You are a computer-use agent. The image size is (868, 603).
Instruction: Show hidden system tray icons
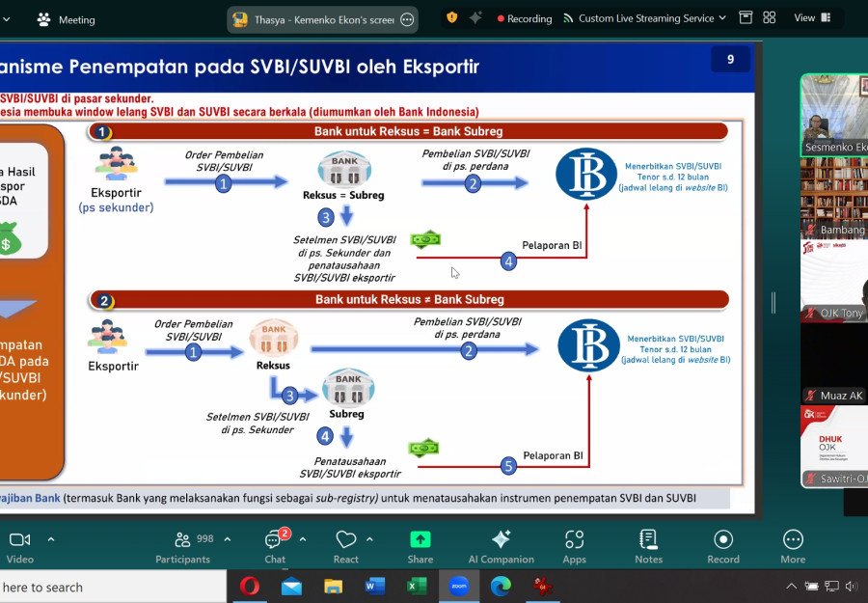[x=792, y=586]
